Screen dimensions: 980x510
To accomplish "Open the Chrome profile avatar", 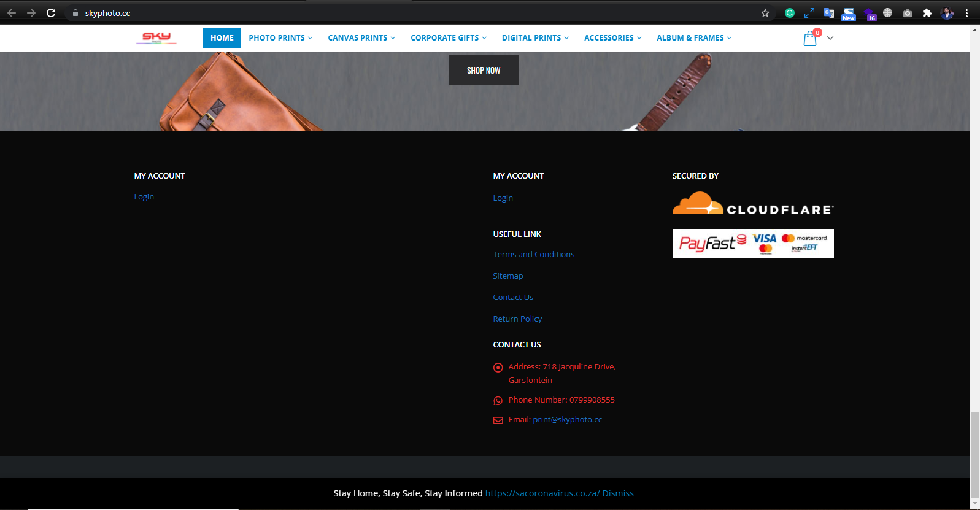I will [947, 13].
